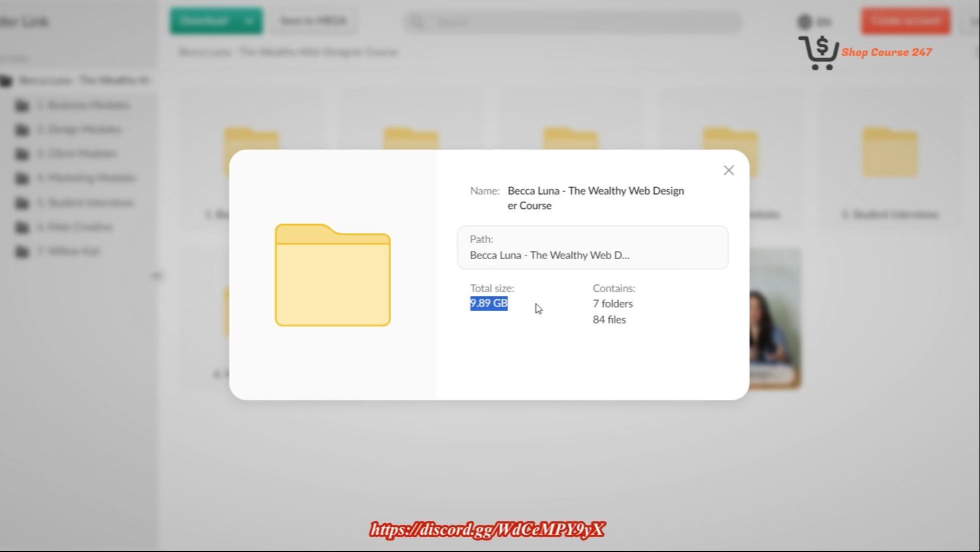Open the Download button dropdown arrow
This screenshot has height=552, width=980.
coord(250,21)
